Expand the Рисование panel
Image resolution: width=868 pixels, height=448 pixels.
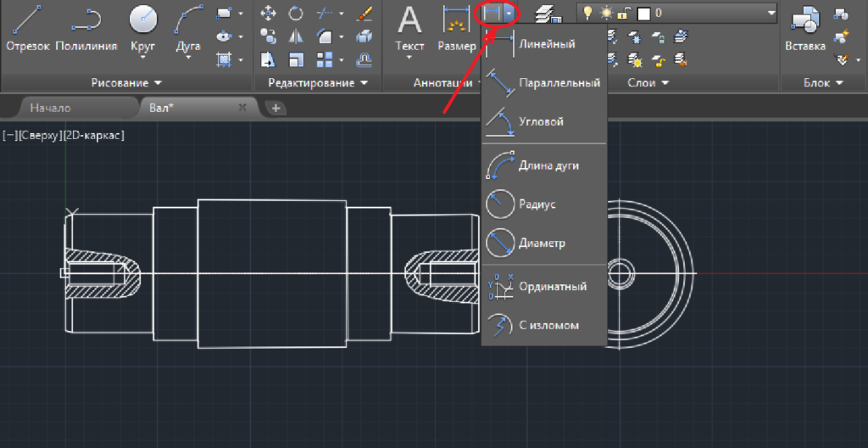point(127,82)
